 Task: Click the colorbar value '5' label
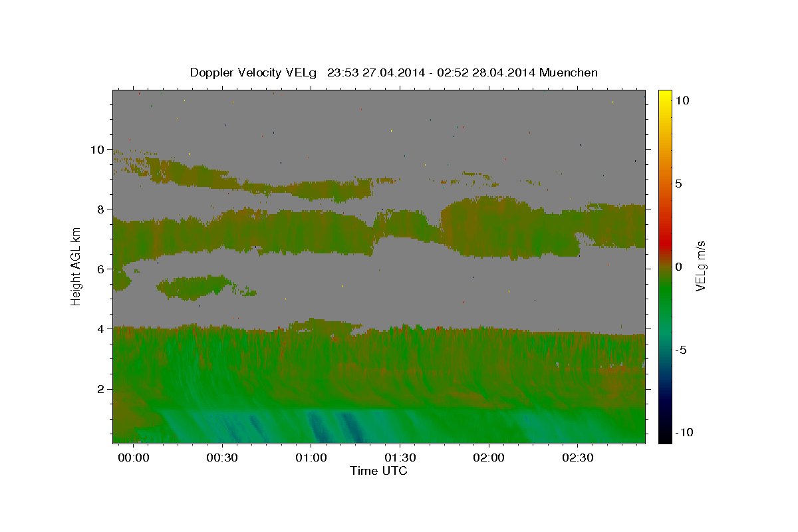(678, 184)
